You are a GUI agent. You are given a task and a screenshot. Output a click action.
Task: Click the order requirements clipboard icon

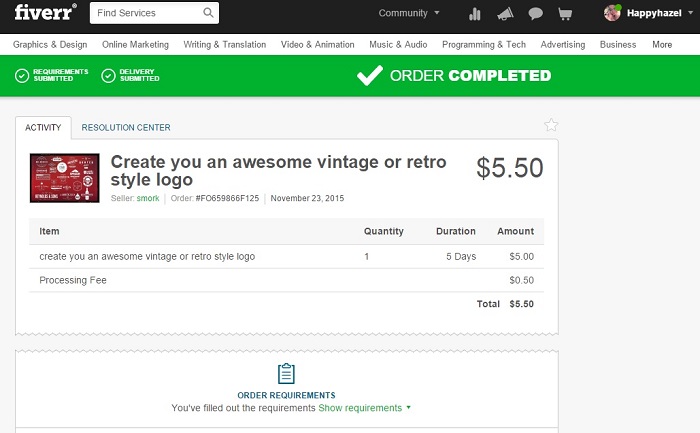pyautogui.click(x=286, y=374)
